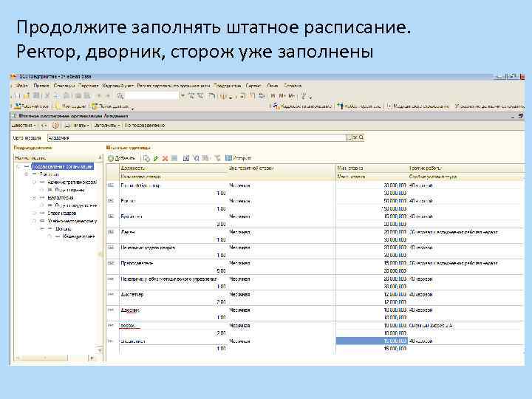Click the Набор персонала shortcut icon
The width and height of the screenshot is (532, 399).
tap(341, 106)
